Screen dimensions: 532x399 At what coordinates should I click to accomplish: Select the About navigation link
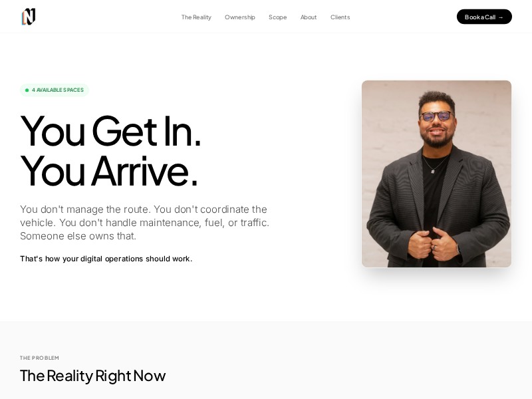309,17
